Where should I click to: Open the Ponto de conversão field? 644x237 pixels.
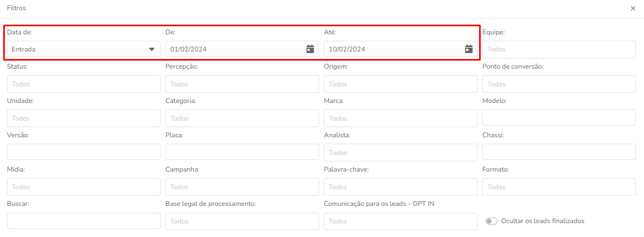[559, 84]
